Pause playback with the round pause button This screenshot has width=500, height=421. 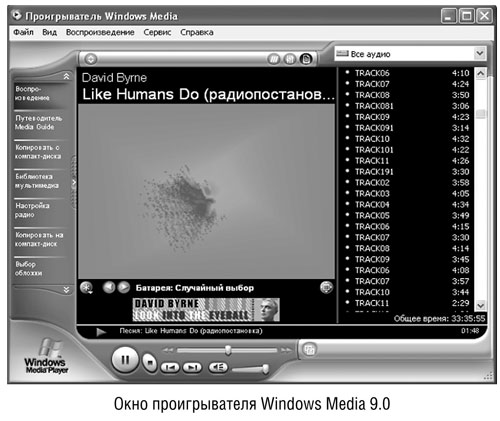click(125, 360)
